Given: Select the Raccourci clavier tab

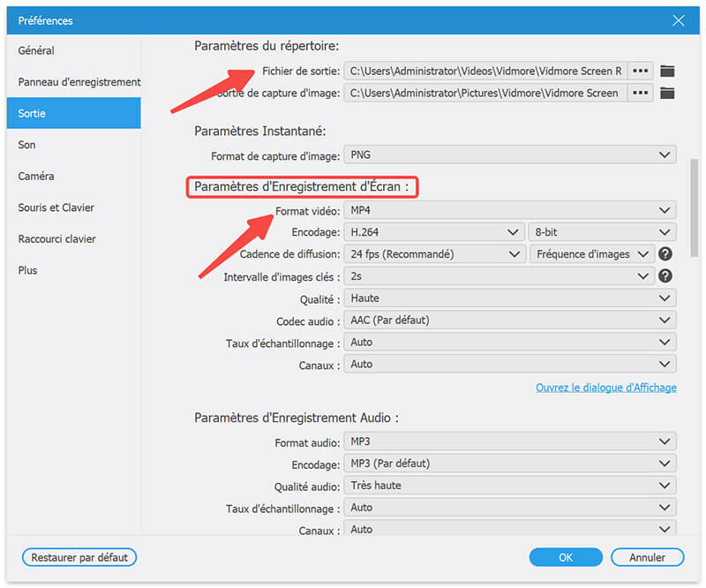Looking at the screenshot, I should [57, 239].
